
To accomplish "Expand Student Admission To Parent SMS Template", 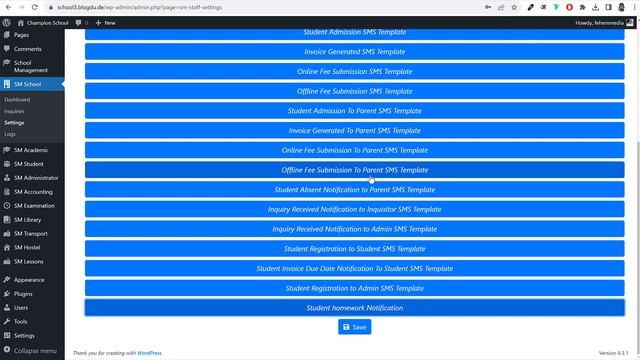I will (x=354, y=111).
